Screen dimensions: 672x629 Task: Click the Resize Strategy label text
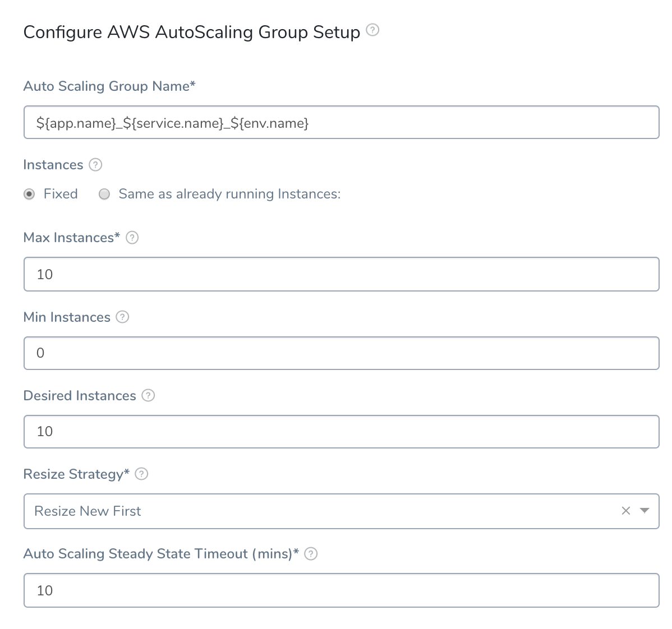76,474
